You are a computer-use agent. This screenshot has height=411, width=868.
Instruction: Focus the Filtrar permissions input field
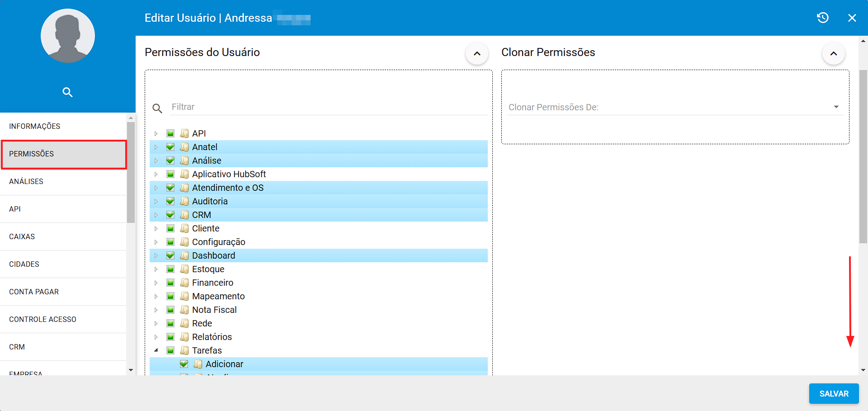329,107
